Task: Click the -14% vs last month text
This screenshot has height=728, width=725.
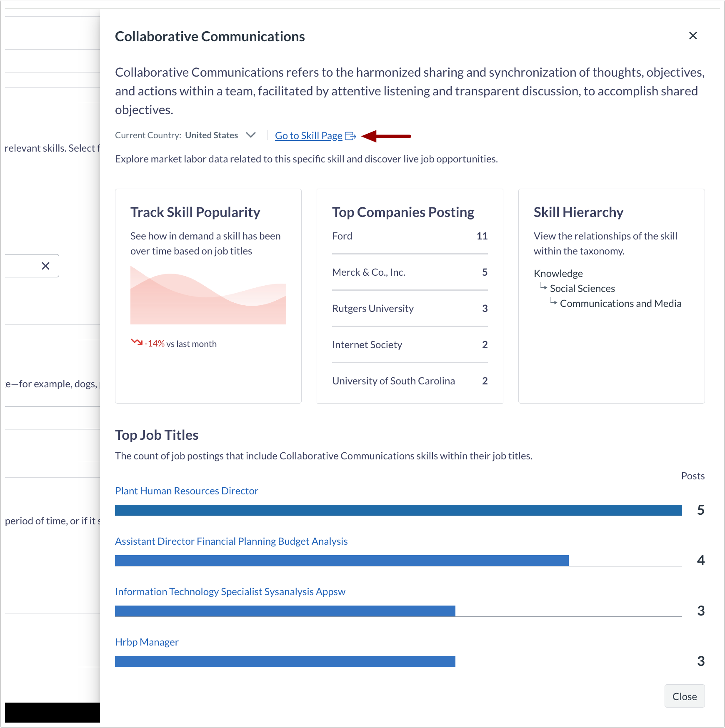Action: point(180,344)
